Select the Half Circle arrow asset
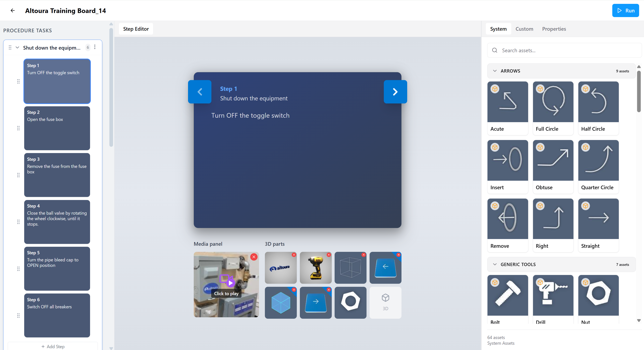This screenshot has width=644, height=350. pyautogui.click(x=598, y=108)
